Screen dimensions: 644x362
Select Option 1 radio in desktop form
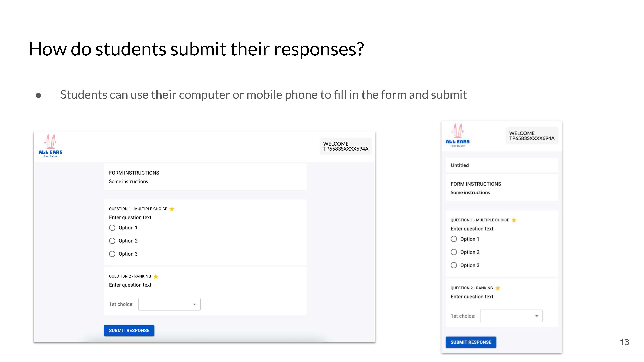(x=112, y=228)
